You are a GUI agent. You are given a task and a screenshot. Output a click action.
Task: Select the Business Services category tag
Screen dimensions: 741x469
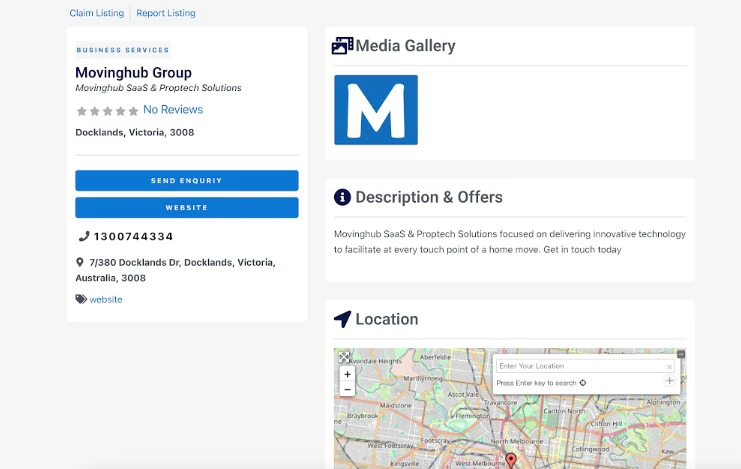123,50
